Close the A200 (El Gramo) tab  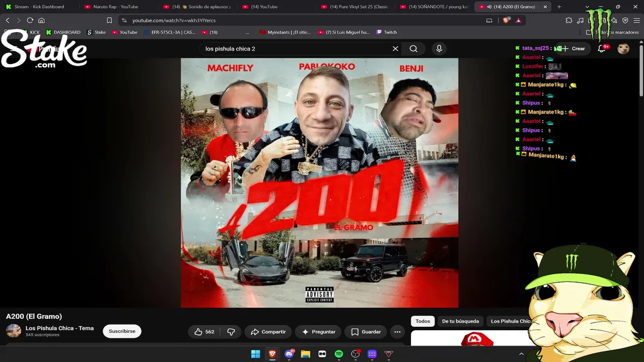tap(545, 7)
